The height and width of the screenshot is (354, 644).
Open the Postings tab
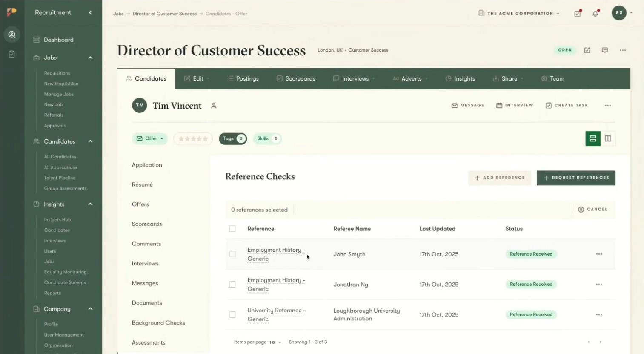point(243,79)
